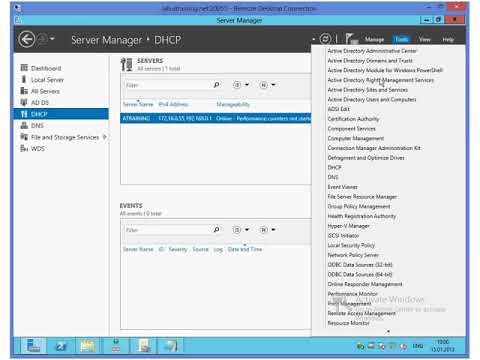Click the Tools menu scroll-down arrow
Viewport: 480px width, 360px height.
pyautogui.click(x=388, y=331)
